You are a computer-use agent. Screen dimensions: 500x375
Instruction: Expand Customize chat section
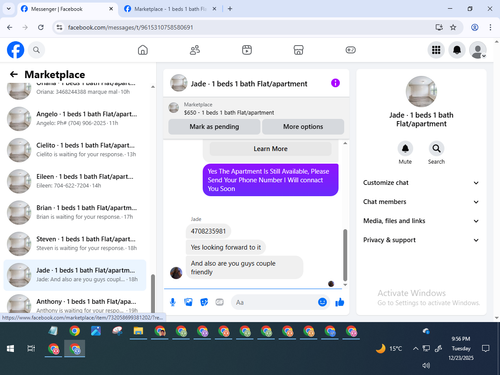pos(421,183)
